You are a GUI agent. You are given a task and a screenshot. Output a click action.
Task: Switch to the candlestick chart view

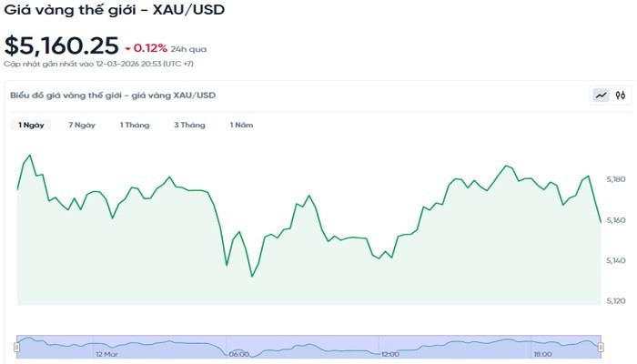(621, 95)
